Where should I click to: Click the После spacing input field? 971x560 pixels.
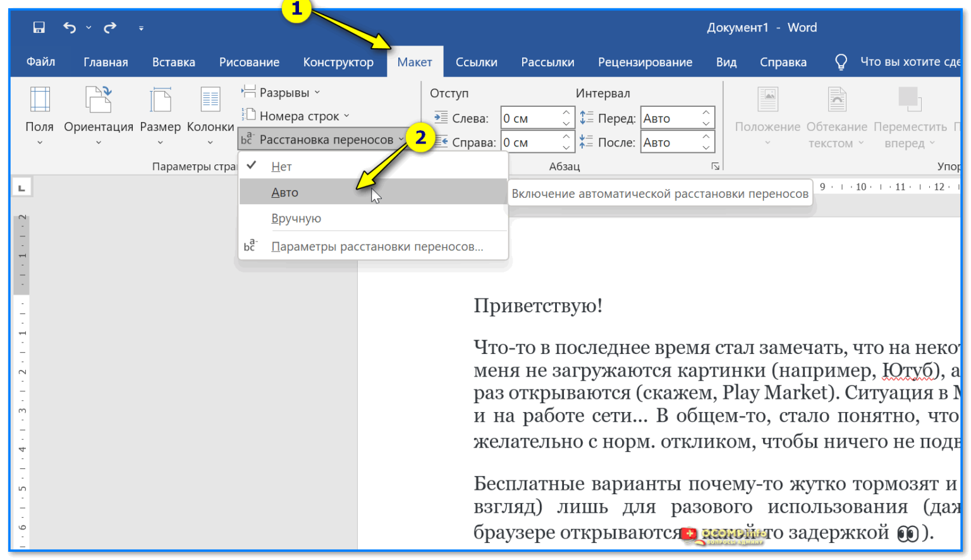pos(670,143)
